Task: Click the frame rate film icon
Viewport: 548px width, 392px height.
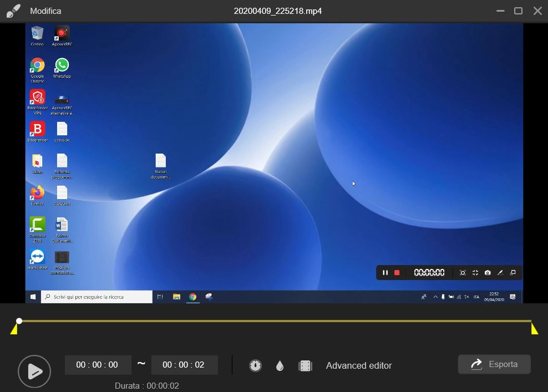Action: 306,365
